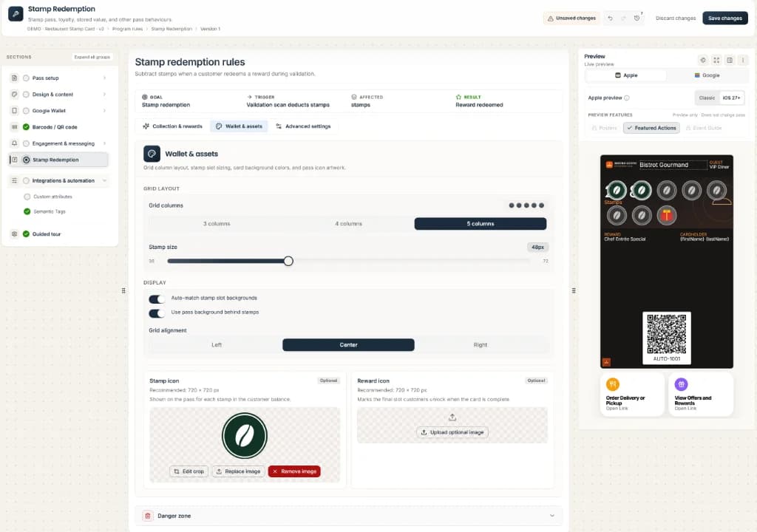Collapse the Integrations & automation group chevron
The width and height of the screenshot is (757, 532).
tap(104, 180)
